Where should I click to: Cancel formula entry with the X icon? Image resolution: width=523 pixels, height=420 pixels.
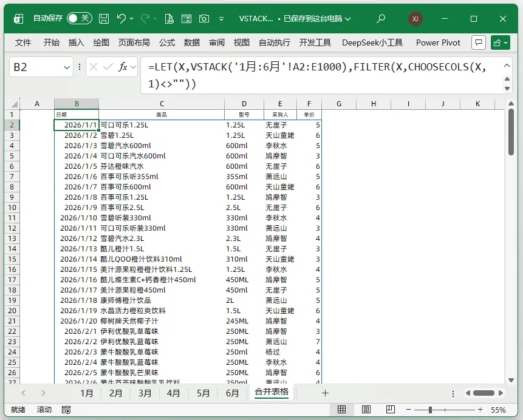click(x=94, y=67)
